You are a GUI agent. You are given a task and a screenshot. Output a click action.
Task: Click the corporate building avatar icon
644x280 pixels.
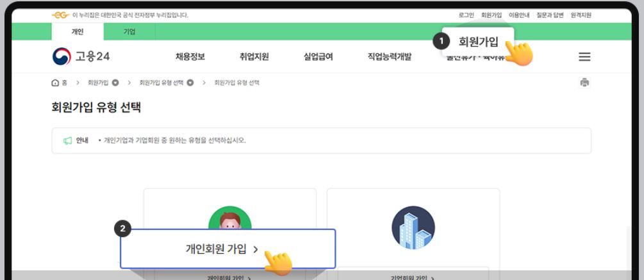(413, 227)
